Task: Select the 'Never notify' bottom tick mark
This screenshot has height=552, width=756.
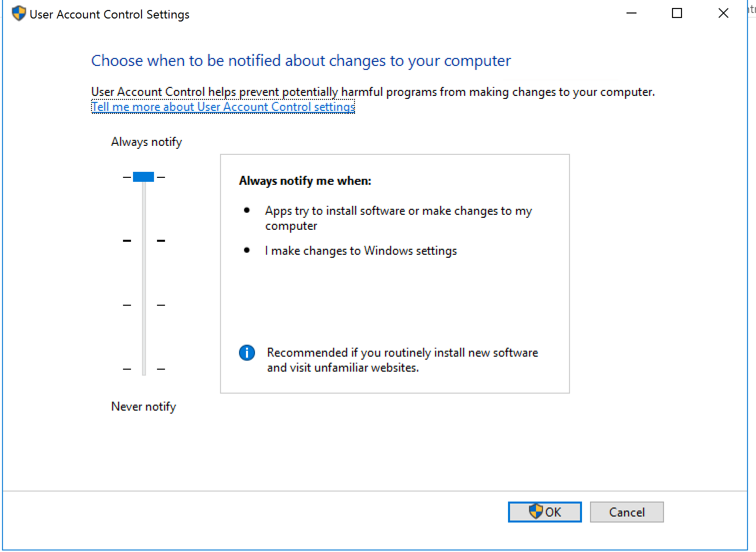Action: pyautogui.click(x=126, y=369)
